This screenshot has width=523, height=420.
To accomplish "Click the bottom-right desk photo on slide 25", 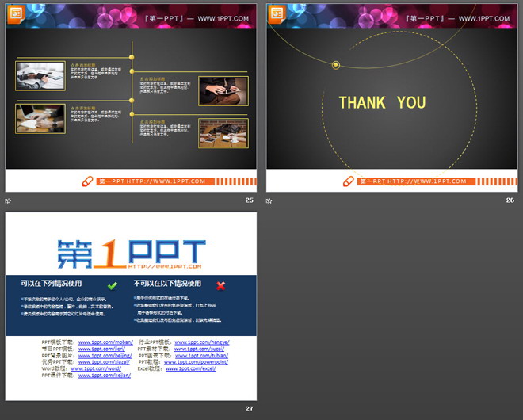I will [x=223, y=133].
